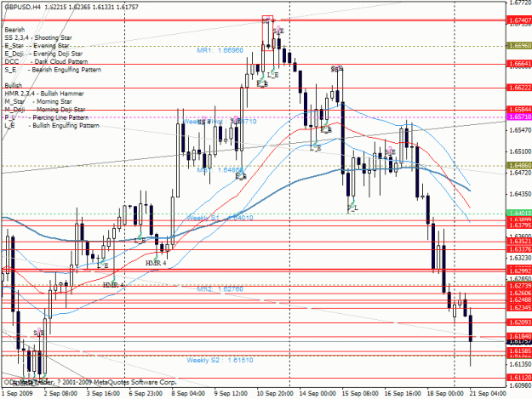Click the '15 Sep 08:00' time axis label
The height and width of the screenshot is (399, 532).
tap(360, 394)
